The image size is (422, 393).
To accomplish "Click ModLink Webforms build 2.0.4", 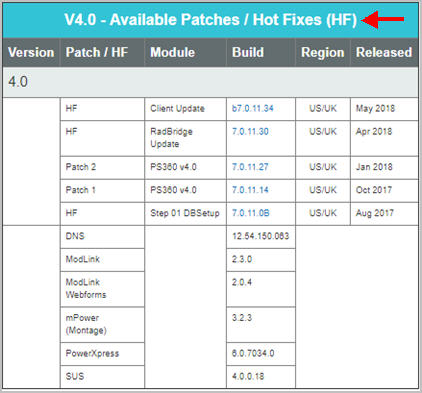I will tap(242, 282).
